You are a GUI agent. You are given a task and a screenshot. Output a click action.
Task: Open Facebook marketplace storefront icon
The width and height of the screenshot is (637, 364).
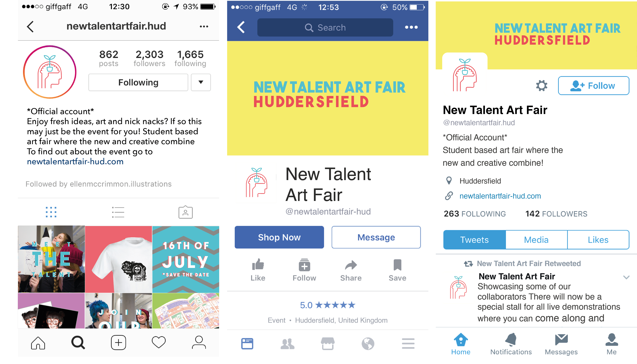coord(328,343)
